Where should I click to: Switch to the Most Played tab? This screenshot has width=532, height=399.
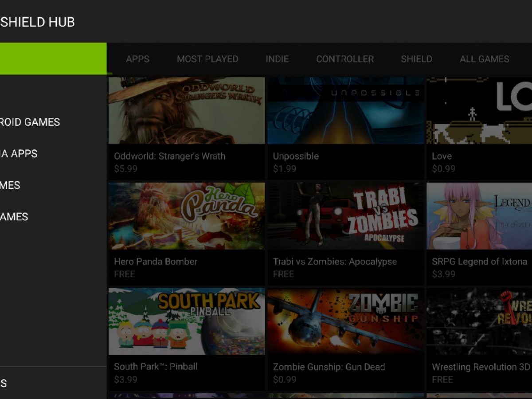[207, 59]
